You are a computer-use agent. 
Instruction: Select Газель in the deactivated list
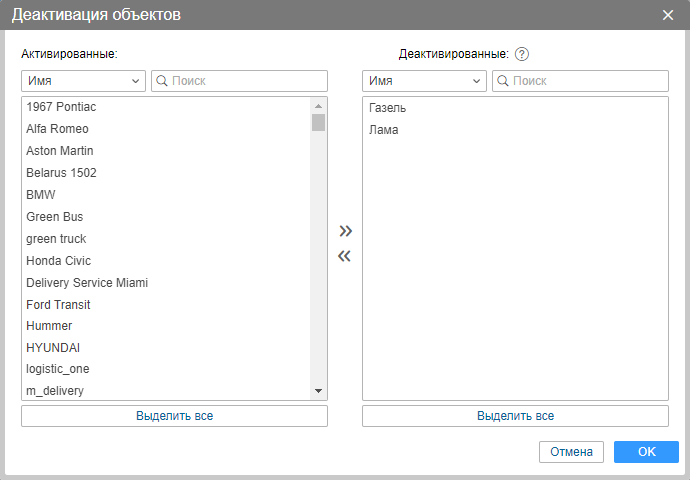(x=388, y=108)
